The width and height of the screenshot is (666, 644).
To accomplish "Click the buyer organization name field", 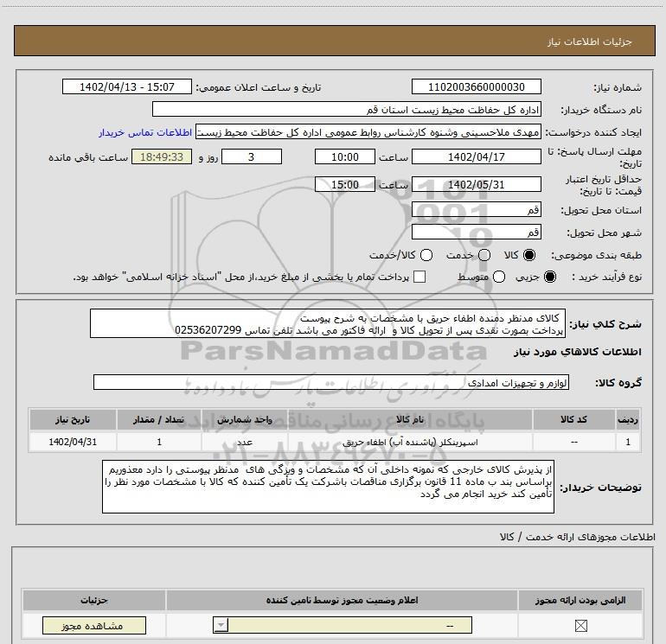I will point(347,110).
